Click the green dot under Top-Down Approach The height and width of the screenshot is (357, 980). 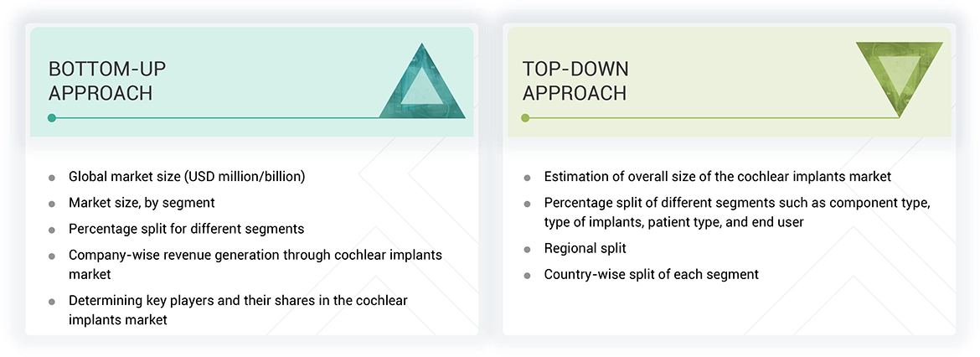click(x=525, y=118)
